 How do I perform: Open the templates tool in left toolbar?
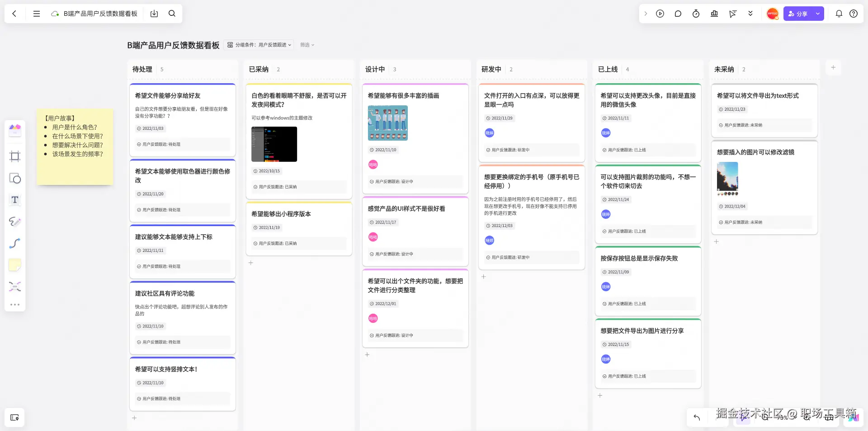tap(15, 131)
